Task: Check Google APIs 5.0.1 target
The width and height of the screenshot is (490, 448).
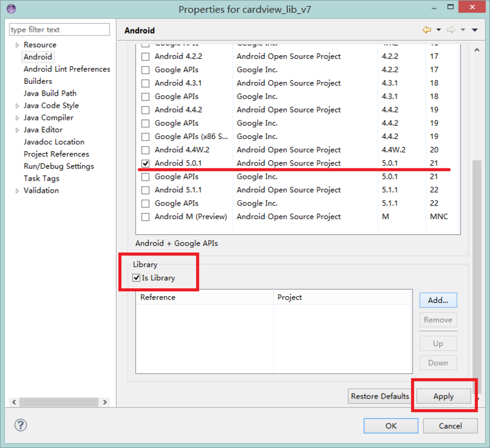Action: [145, 177]
